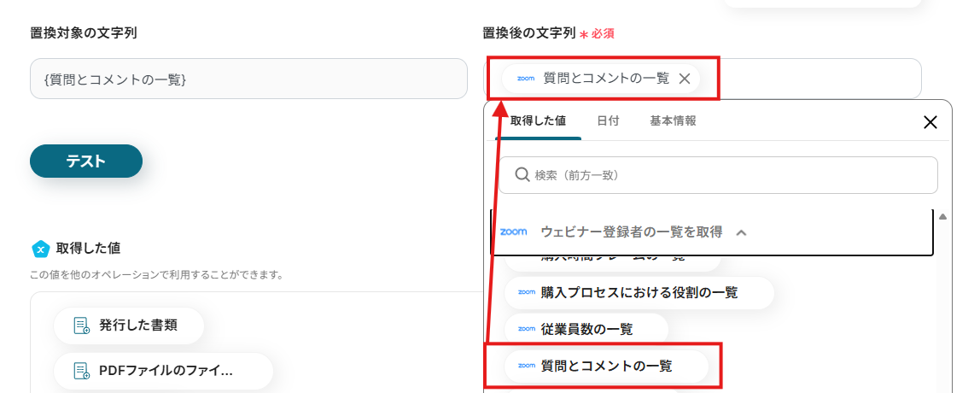Image resolution: width=980 pixels, height=393 pixels.
Task: Open the 基本情報 tab
Action: 673,121
